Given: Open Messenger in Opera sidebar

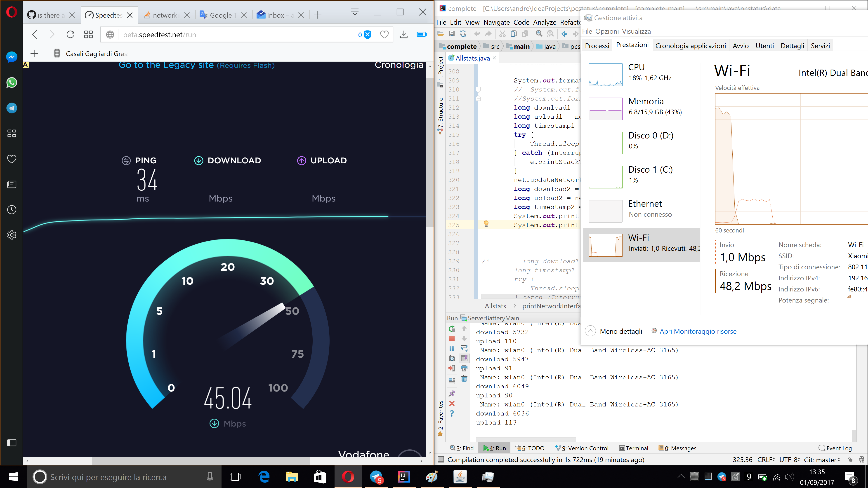Looking at the screenshot, I should tap(12, 57).
